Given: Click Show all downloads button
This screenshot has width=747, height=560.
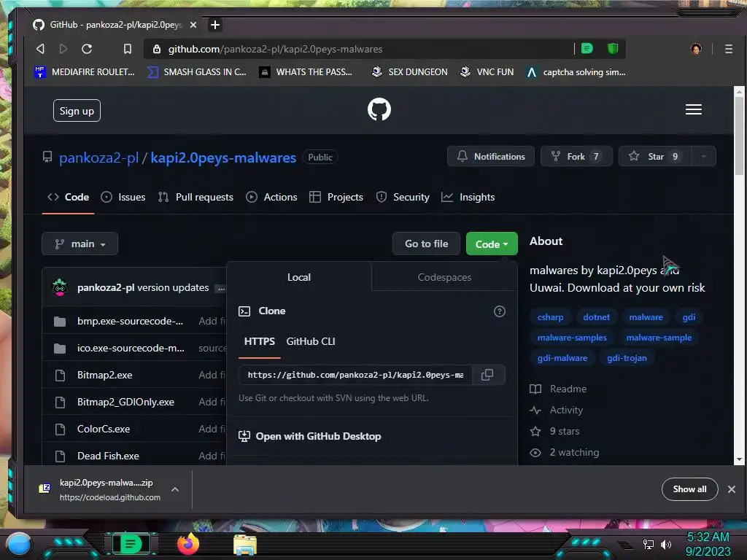Looking at the screenshot, I should point(689,489).
